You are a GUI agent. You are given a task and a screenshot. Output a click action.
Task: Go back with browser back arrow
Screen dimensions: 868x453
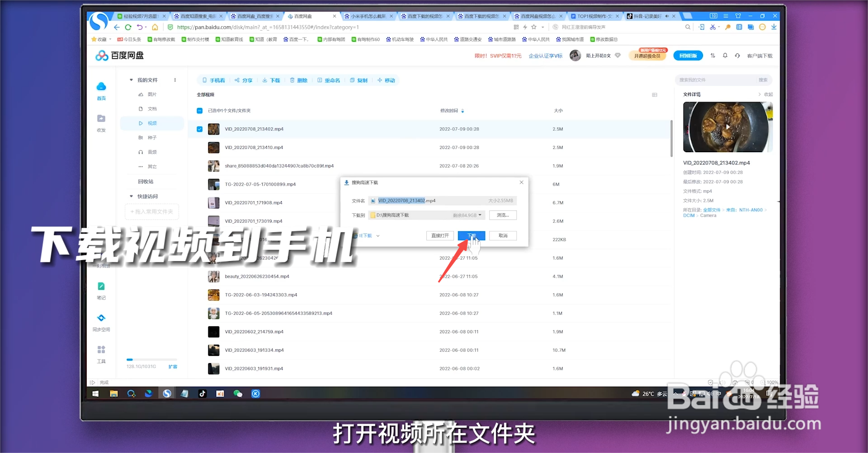coord(117,27)
